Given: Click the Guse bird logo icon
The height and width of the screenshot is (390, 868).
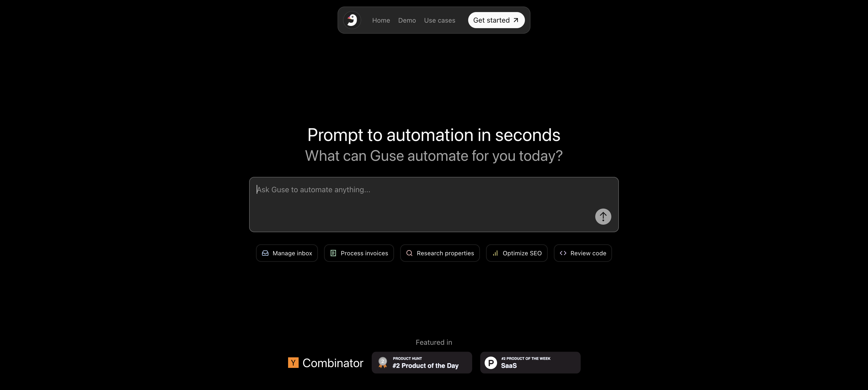Looking at the screenshot, I should point(352,20).
